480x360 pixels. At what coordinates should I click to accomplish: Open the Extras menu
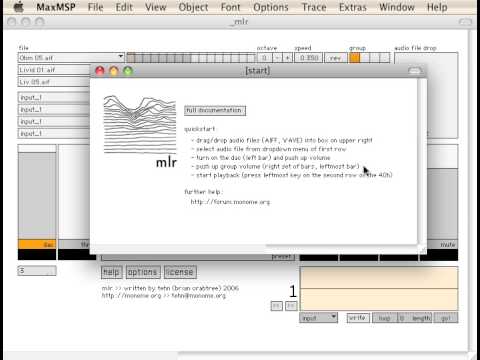point(353,7)
